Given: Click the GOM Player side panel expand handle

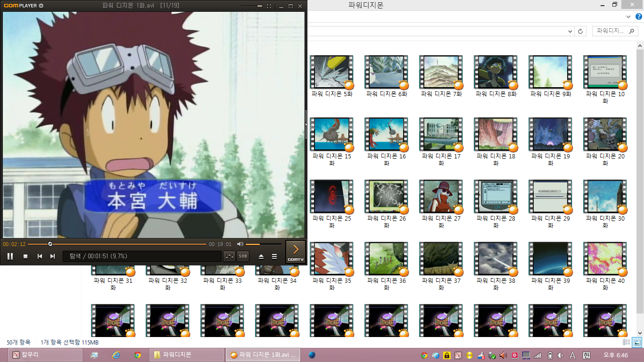Looking at the screenshot, I should (x=306, y=124).
